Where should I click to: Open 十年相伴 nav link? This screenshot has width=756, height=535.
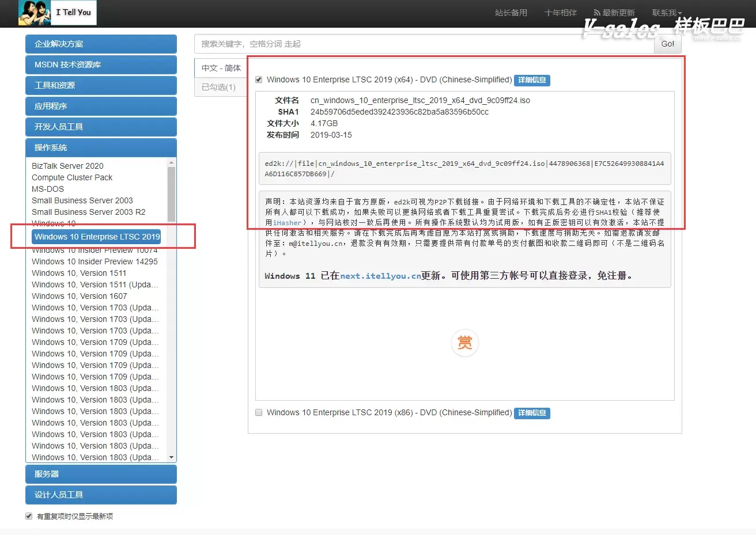[561, 13]
